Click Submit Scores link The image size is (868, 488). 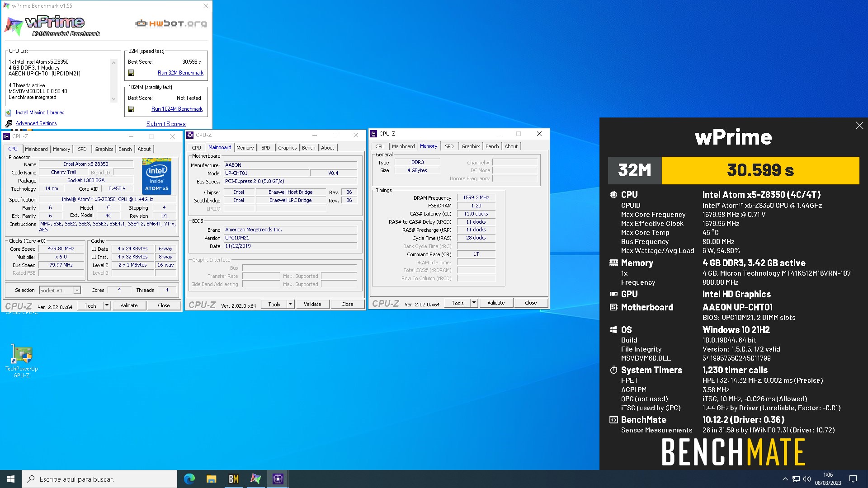[166, 124]
